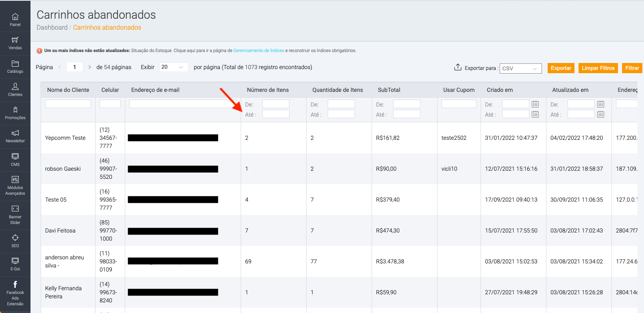Screen dimensions: 644x313
Task: Open CMS monitor icon in sidebar
Action: (x=15, y=156)
